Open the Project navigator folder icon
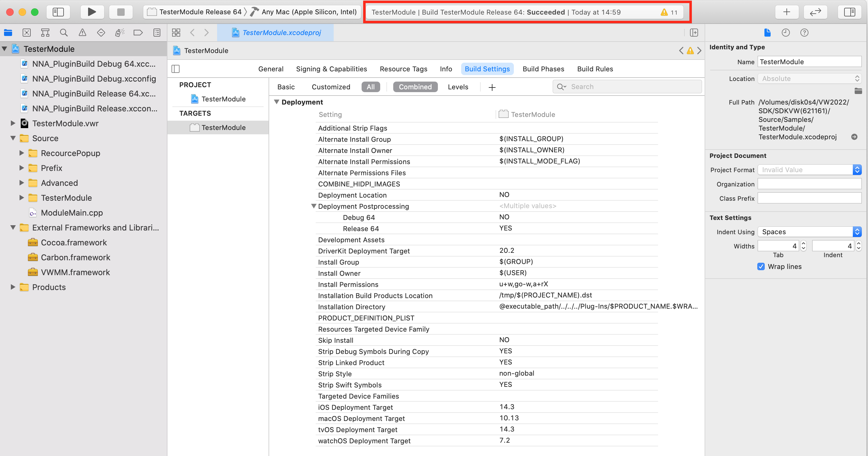The image size is (868, 456). point(8,33)
